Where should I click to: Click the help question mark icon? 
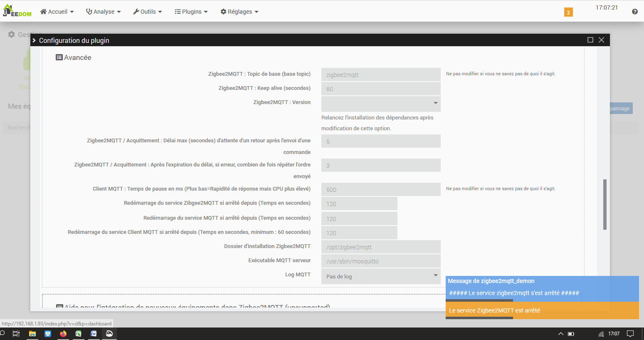[x=635, y=12]
